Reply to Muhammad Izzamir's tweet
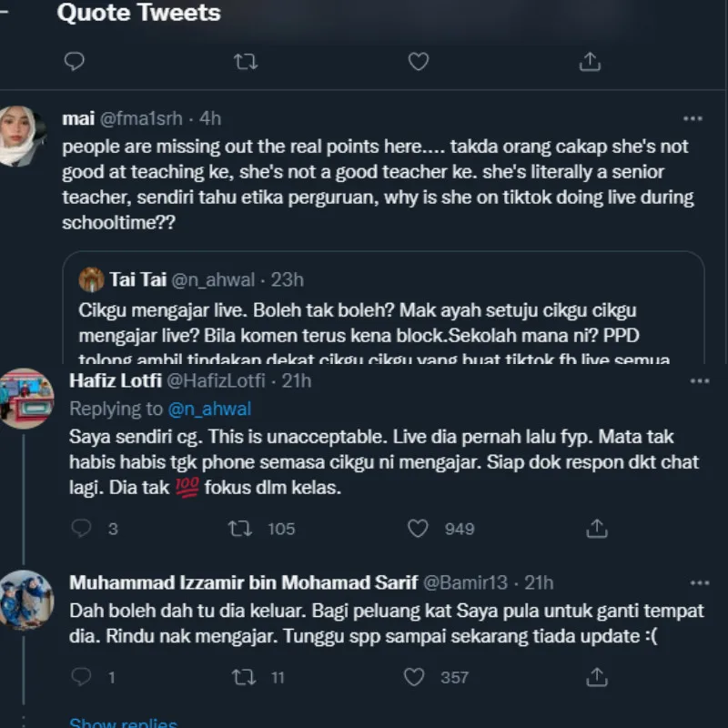 [82, 676]
